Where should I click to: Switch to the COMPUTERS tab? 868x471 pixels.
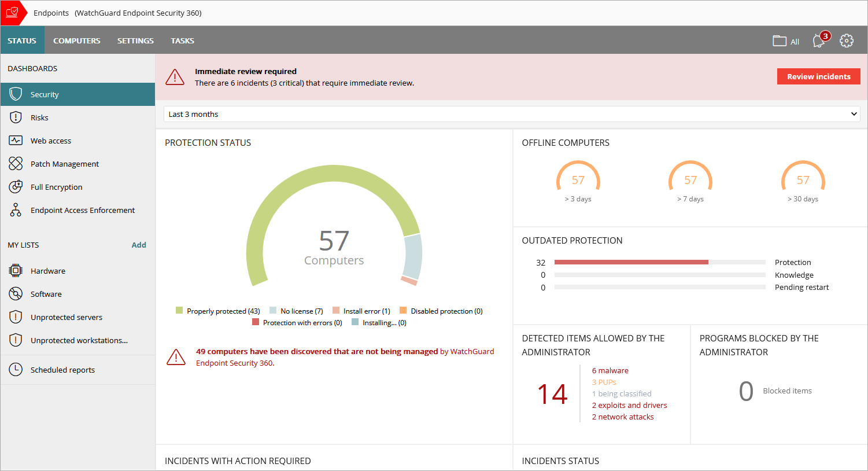tap(77, 41)
